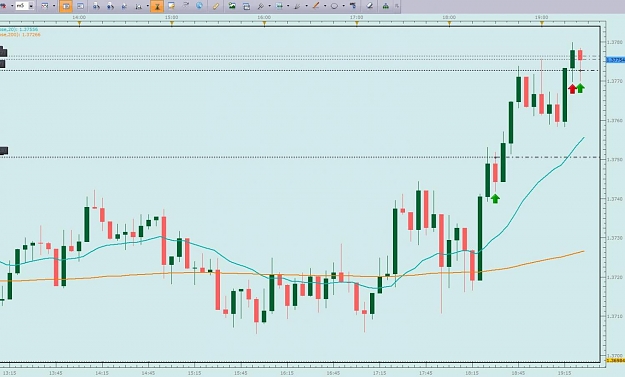Click the green hierarchy tree icon
This screenshot has height=377, width=625.
click(x=385, y=6)
